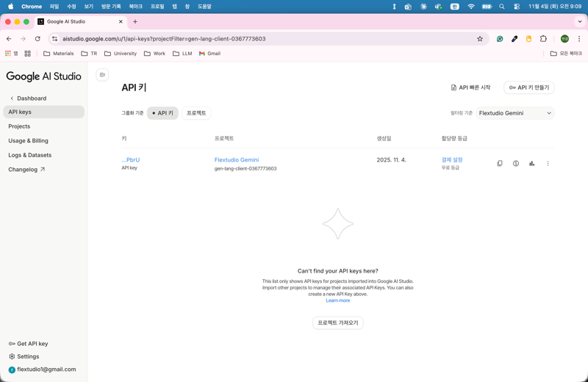Open the 보기 menu
Viewport: 588px width, 382px height.
coord(88,7)
